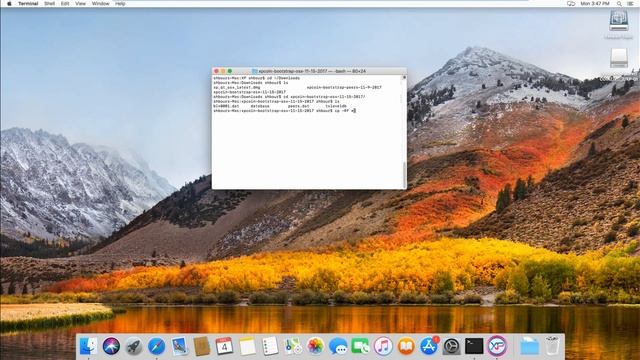Image resolution: width=640 pixels, height=360 pixels.
Task: Click 'txleveldb' in the Terminal listing
Action: pyautogui.click(x=336, y=106)
